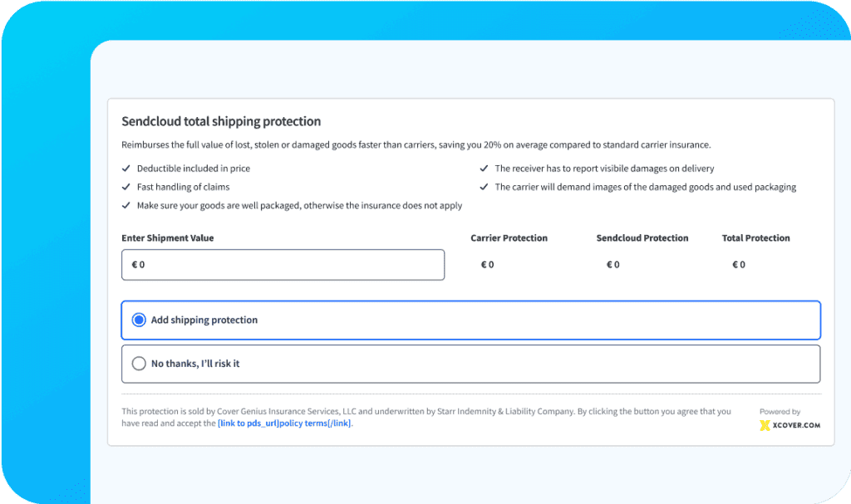The image size is (851, 504).
Task: Click the 'Sendcloud total shipping protection' title
Action: (x=221, y=120)
